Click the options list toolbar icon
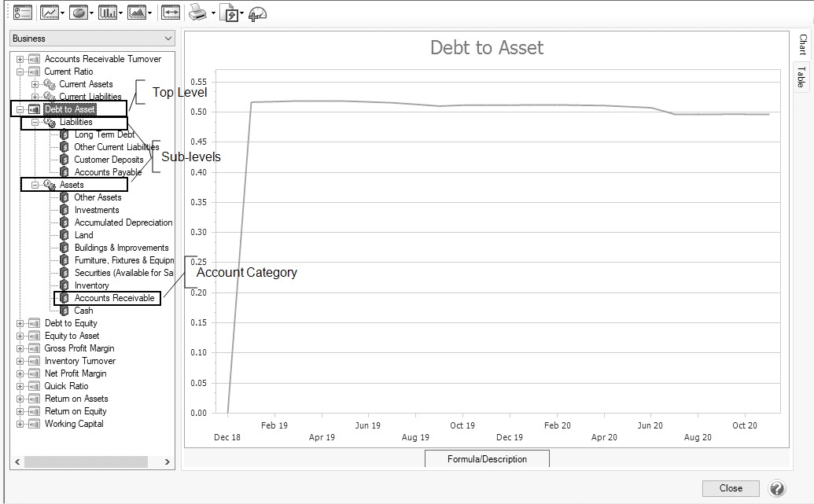Image resolution: width=814 pixels, height=504 pixels. tap(24, 13)
